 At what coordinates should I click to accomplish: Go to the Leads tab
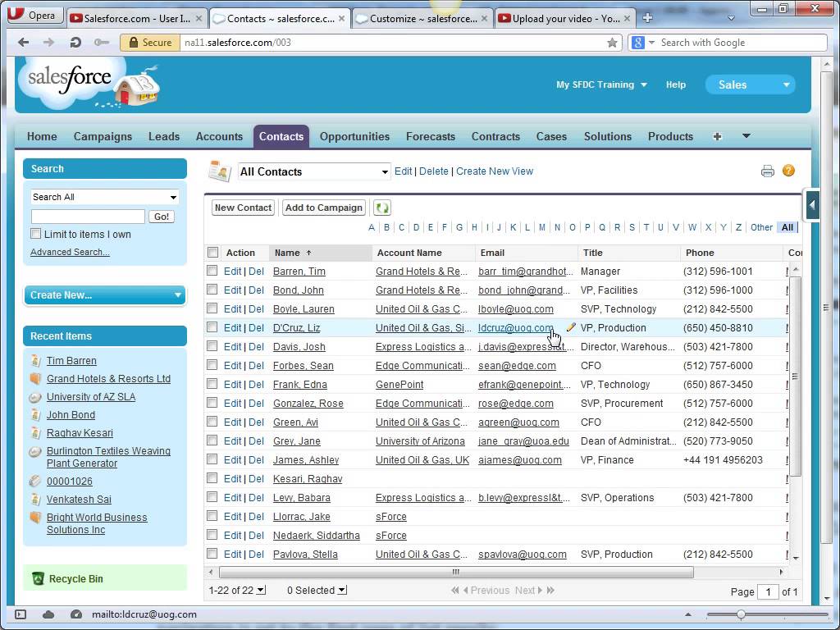pyautogui.click(x=164, y=137)
